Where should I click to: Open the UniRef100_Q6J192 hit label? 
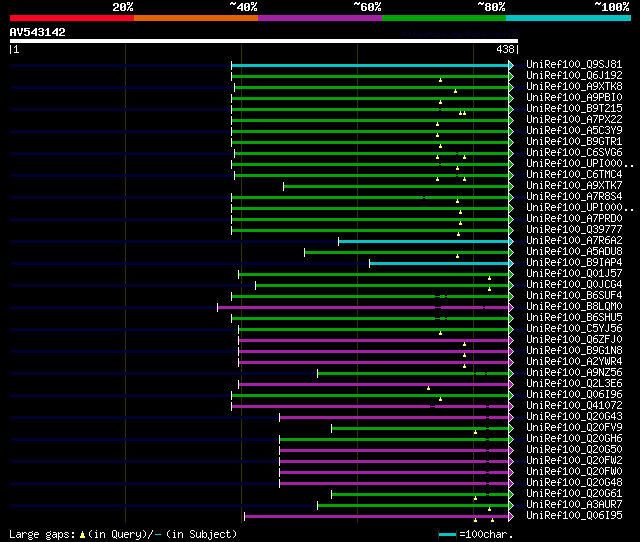point(574,76)
